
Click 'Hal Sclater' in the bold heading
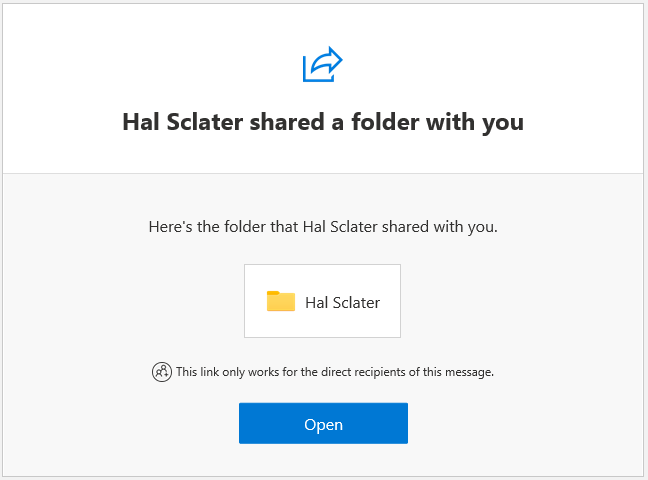pyautogui.click(x=183, y=122)
